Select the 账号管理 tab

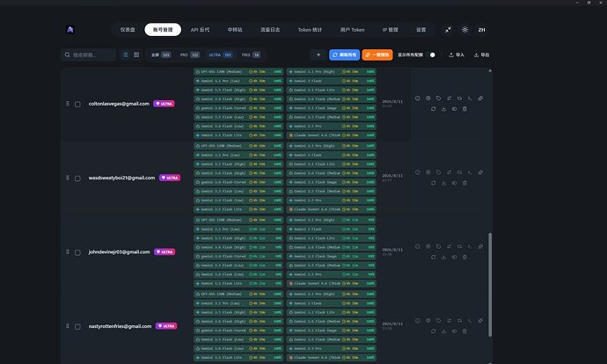click(x=163, y=30)
